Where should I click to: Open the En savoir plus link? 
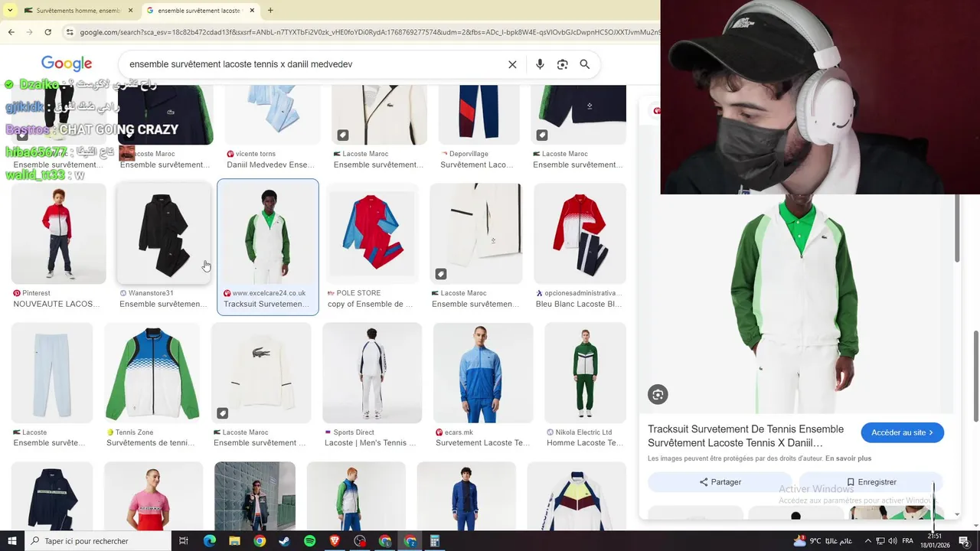848,458
